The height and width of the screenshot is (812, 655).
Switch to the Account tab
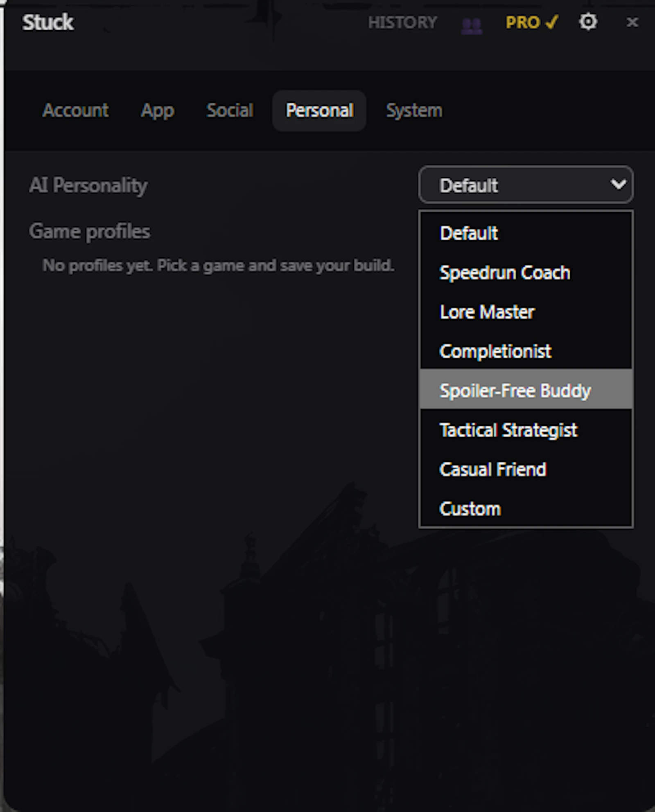click(76, 110)
